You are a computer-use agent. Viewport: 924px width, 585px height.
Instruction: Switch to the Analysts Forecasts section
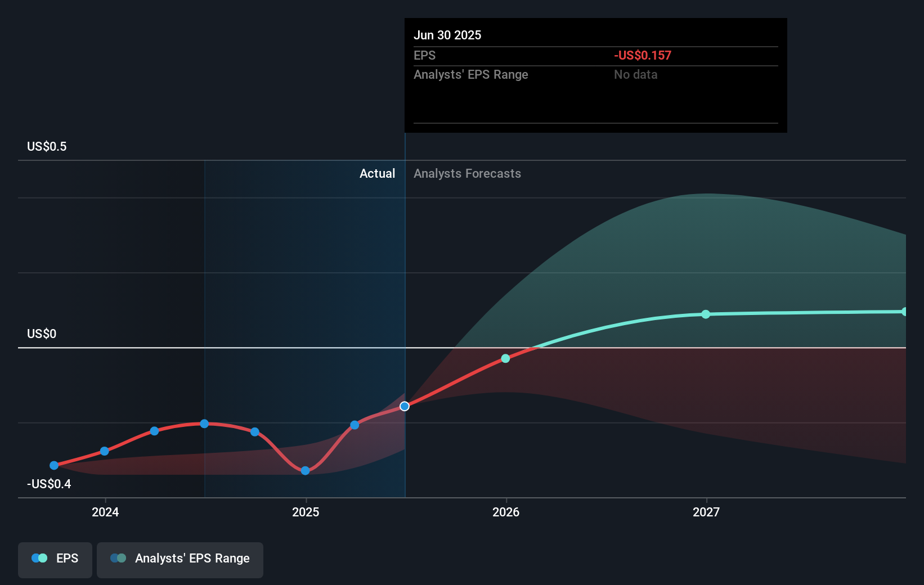coord(467,174)
